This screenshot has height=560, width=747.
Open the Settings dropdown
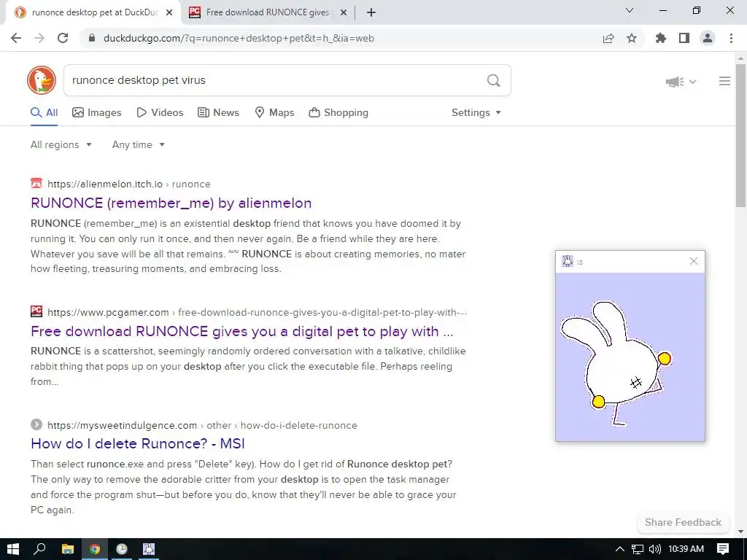[x=476, y=113]
